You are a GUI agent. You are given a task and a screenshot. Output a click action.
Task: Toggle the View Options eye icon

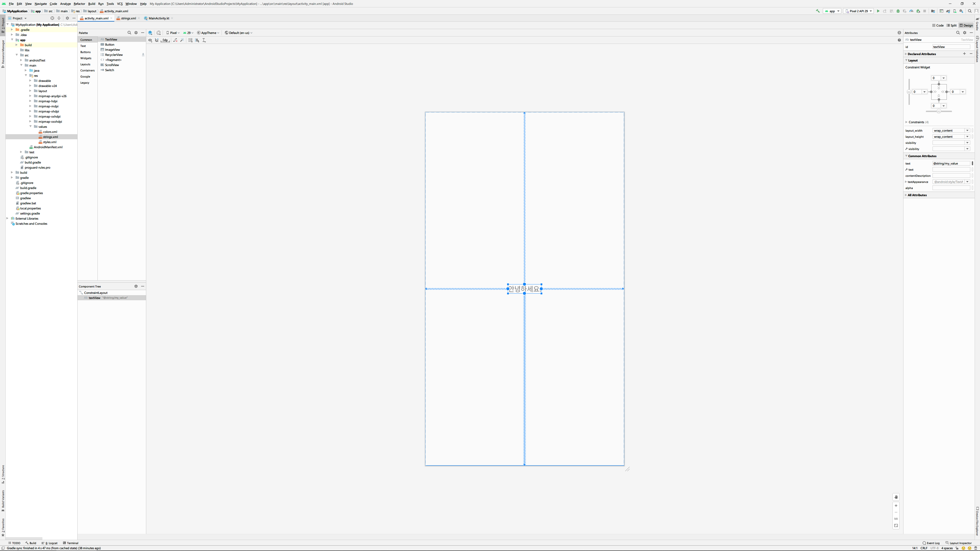click(150, 40)
